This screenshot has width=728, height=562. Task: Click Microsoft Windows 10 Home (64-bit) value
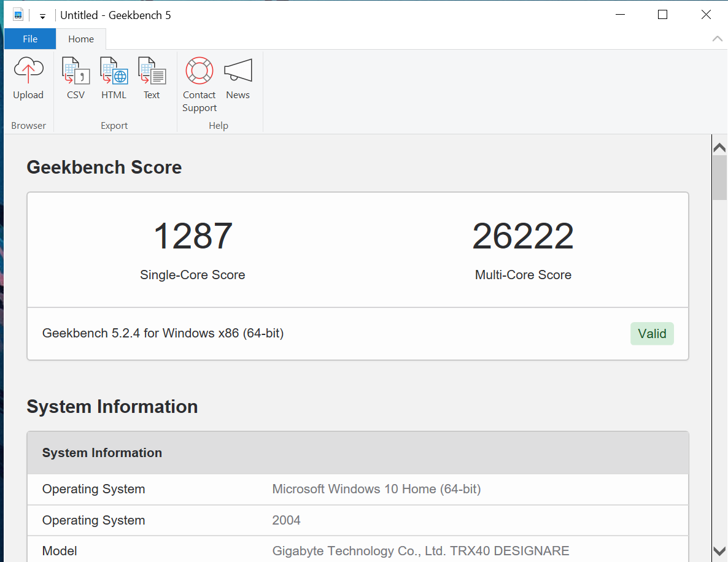pos(376,489)
